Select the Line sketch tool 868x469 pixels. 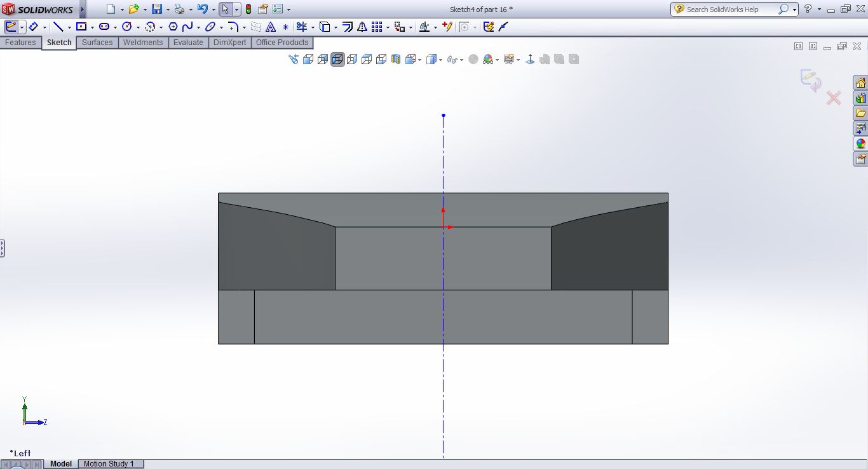58,27
